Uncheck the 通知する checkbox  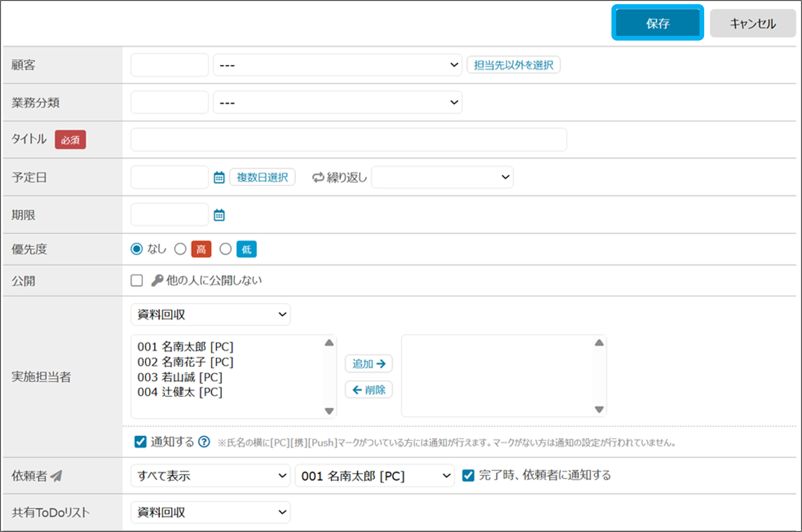coord(140,442)
